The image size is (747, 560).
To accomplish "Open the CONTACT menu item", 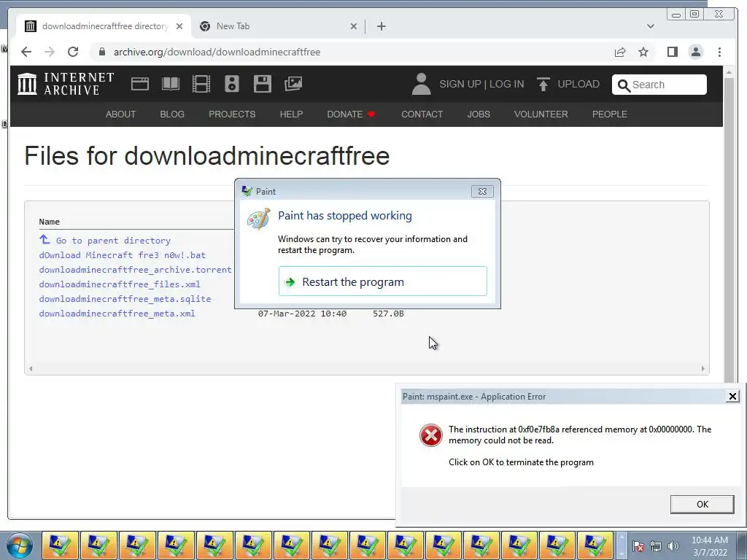I will click(422, 114).
